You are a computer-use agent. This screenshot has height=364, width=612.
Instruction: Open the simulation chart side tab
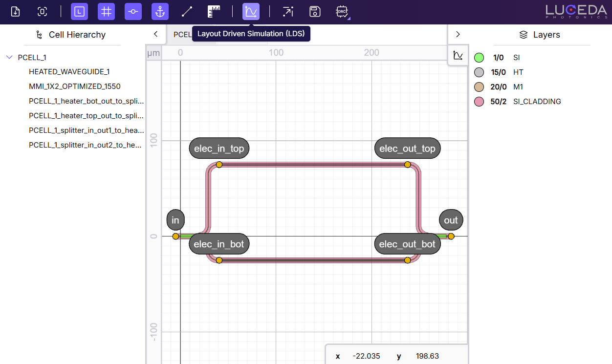tap(458, 55)
